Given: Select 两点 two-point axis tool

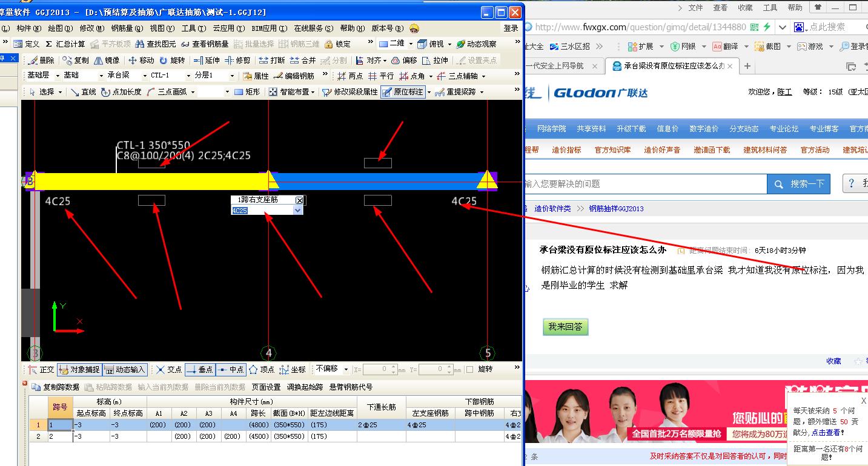Looking at the screenshot, I should (350, 76).
